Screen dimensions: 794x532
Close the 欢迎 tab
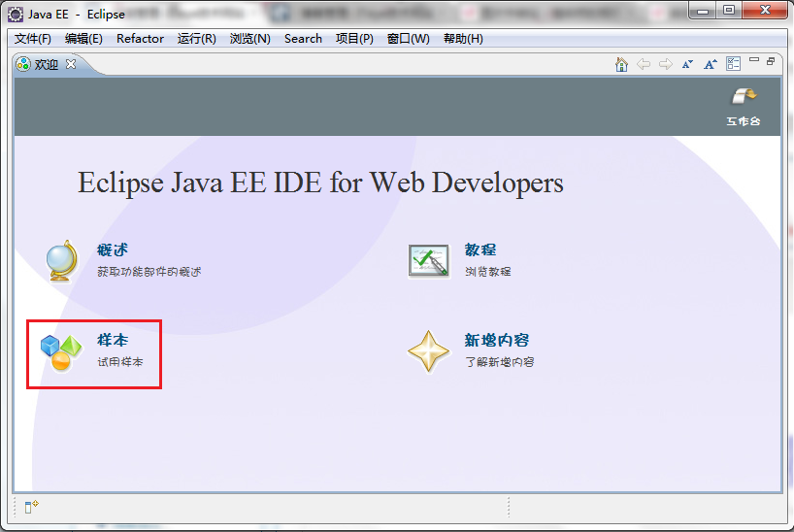click(x=71, y=64)
